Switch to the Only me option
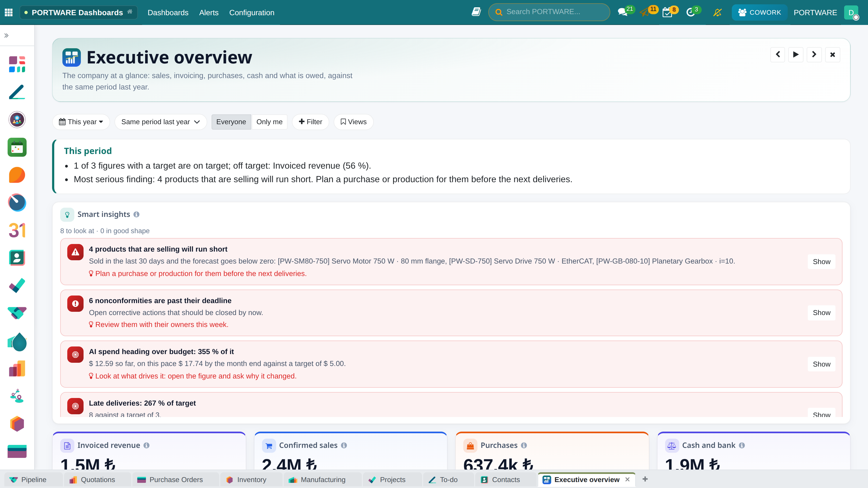The image size is (868, 488). click(x=269, y=122)
